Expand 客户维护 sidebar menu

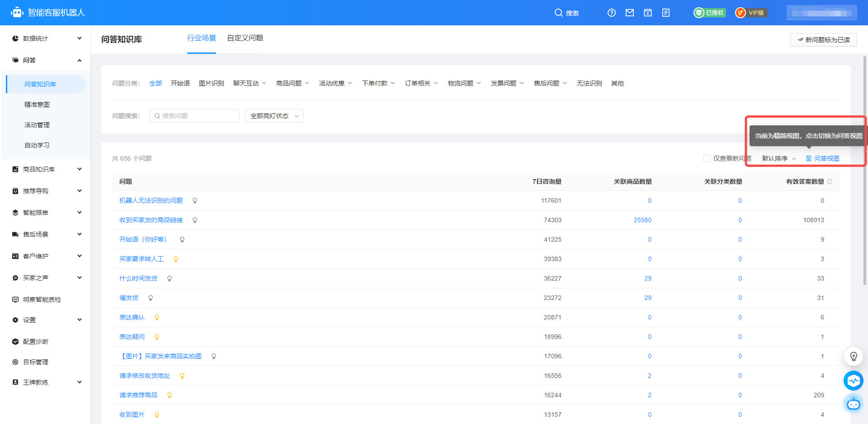(x=47, y=256)
